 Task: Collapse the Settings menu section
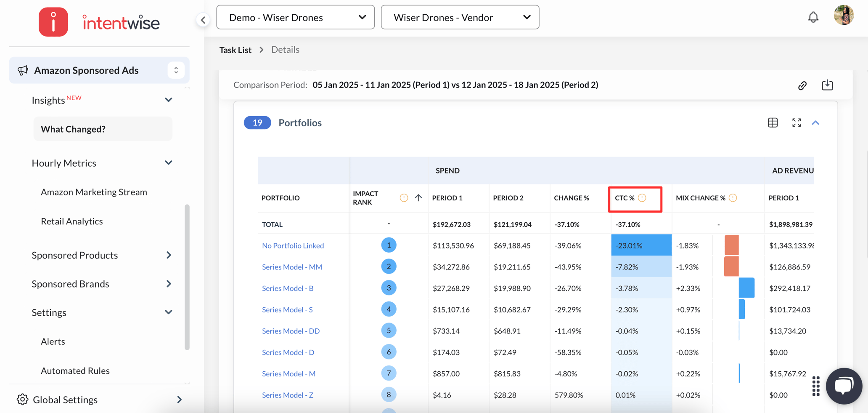pos(169,312)
